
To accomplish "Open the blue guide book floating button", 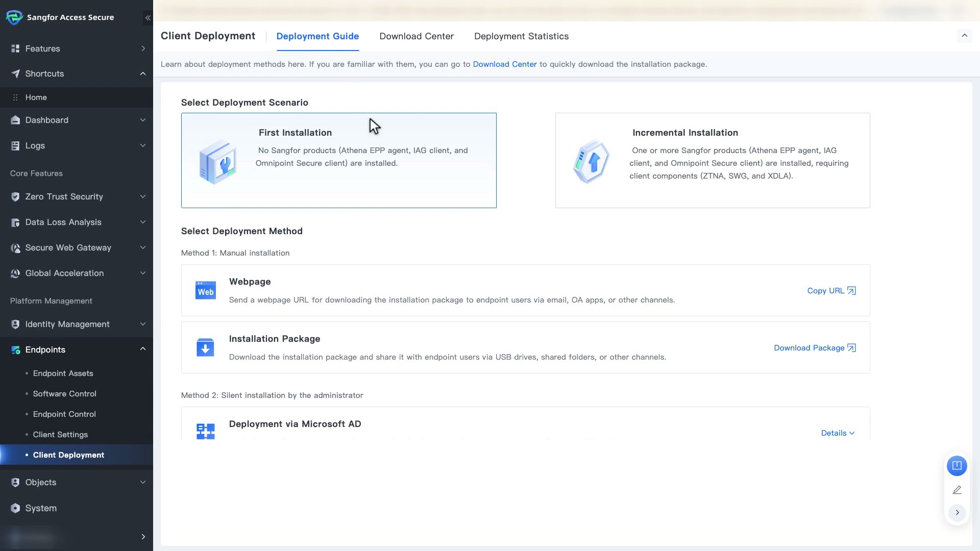I will [957, 466].
